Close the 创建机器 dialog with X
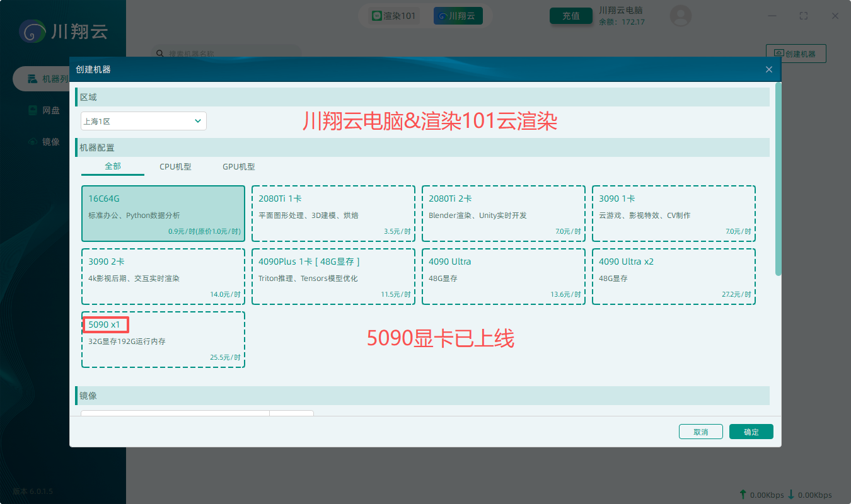Viewport: 851px width, 504px height. point(769,69)
